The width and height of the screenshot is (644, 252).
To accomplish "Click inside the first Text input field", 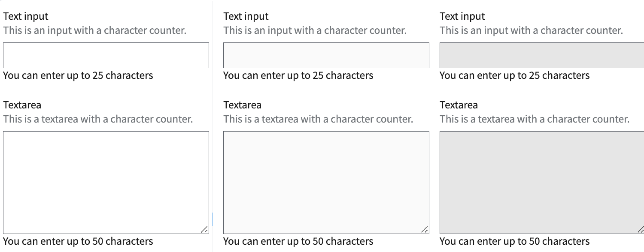I will click(106, 55).
